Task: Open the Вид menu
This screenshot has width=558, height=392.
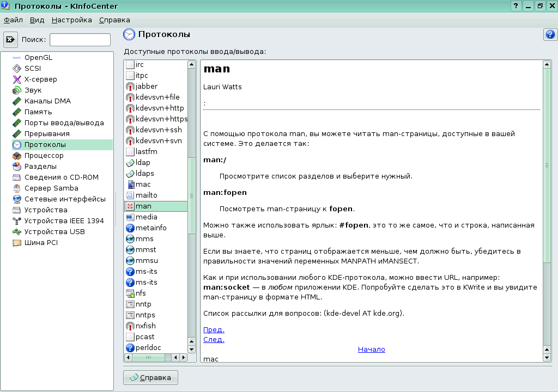Action: (37, 20)
